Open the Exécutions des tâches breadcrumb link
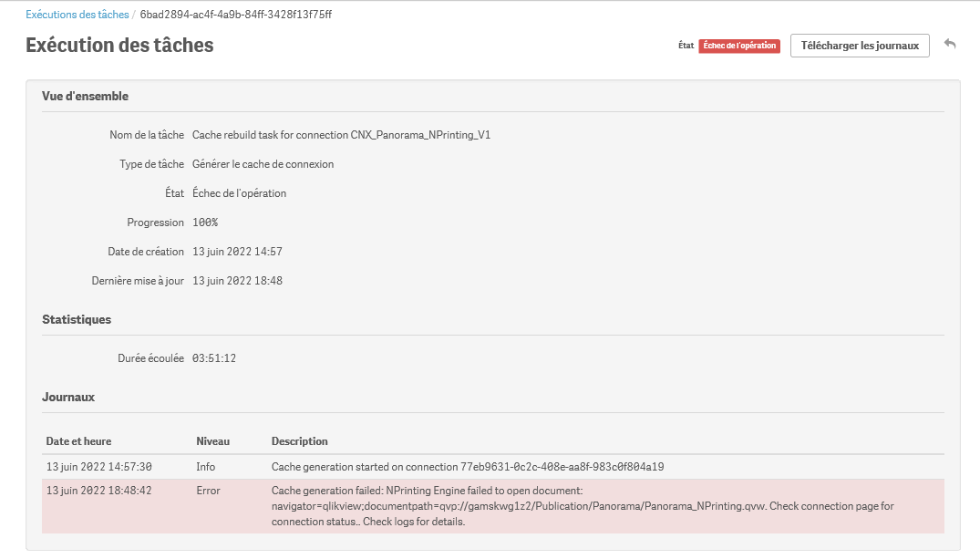Viewport: 980px width, 559px height. tap(77, 15)
